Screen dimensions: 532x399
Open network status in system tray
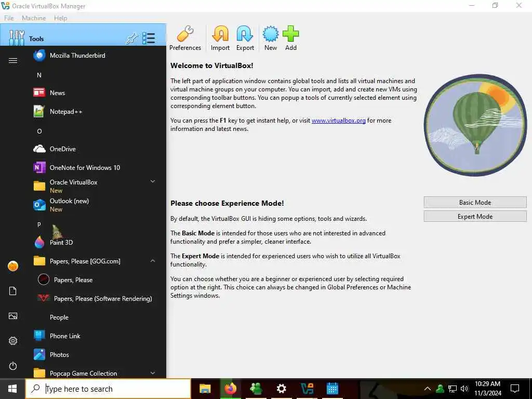point(453,389)
